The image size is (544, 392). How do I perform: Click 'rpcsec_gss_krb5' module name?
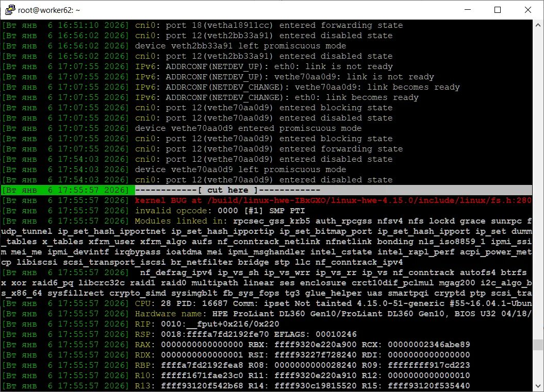[x=271, y=221]
